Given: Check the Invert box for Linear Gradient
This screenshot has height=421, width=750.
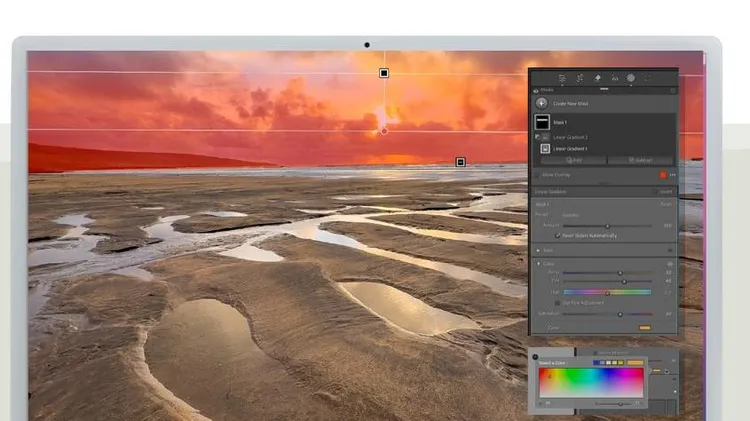Looking at the screenshot, I should pos(654,190).
